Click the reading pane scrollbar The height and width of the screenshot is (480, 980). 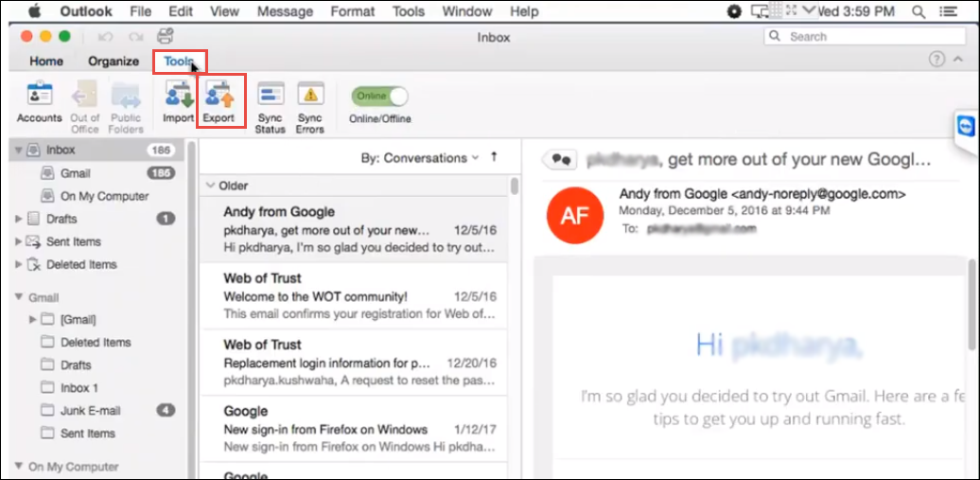tap(971, 304)
